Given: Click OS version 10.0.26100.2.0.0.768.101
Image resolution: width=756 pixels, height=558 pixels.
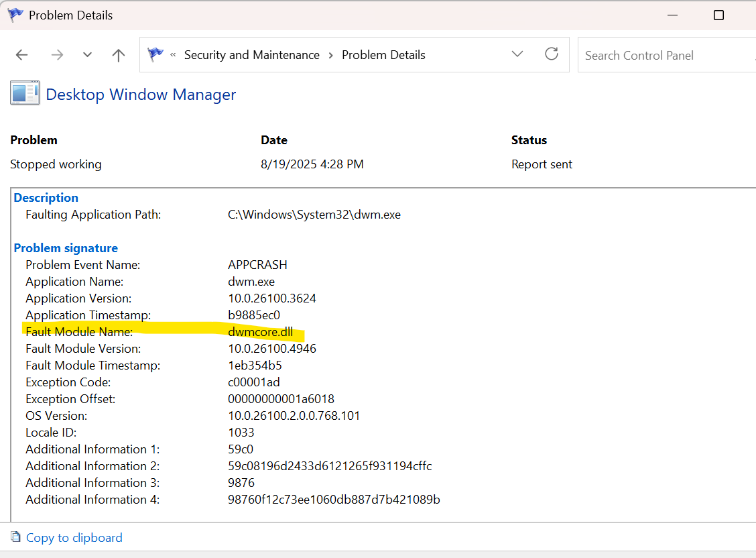Looking at the screenshot, I should 294,416.
